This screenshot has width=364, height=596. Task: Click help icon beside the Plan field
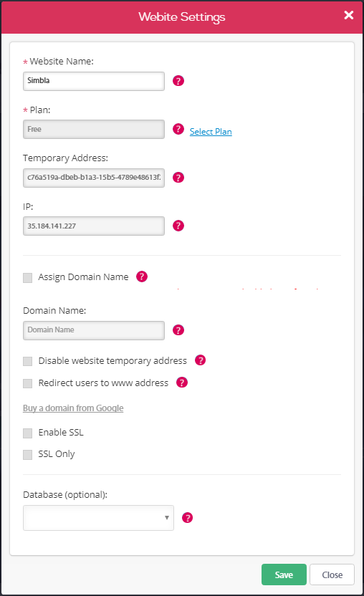178,129
